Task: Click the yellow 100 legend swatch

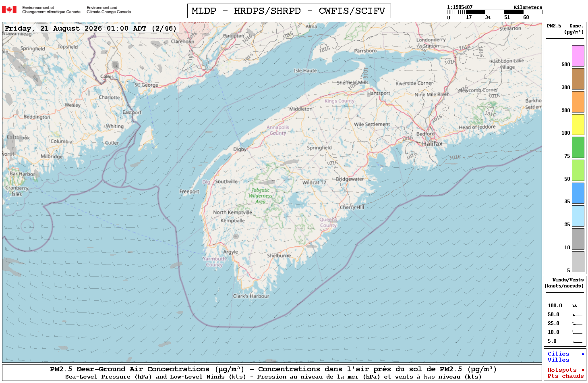Action: click(578, 125)
